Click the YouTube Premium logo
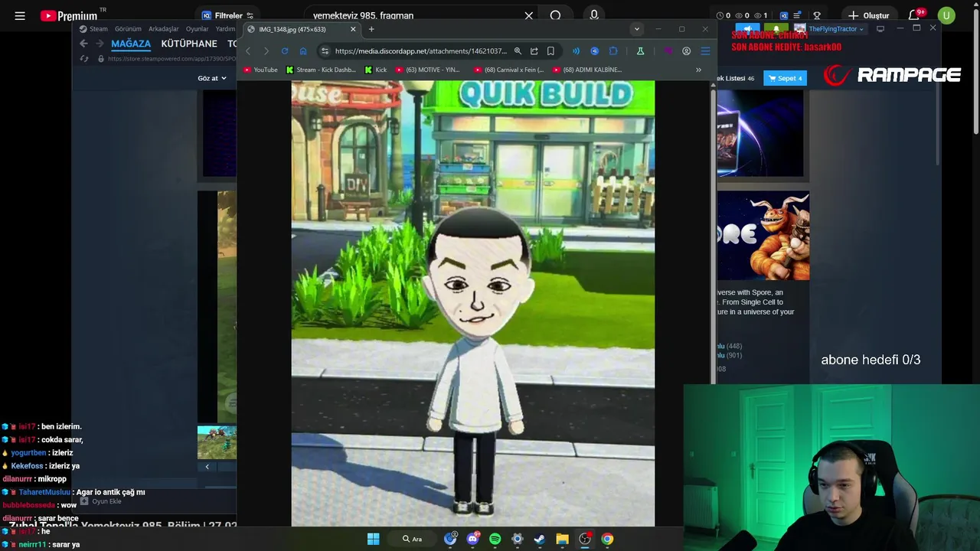This screenshot has width=980, height=551. (x=69, y=15)
